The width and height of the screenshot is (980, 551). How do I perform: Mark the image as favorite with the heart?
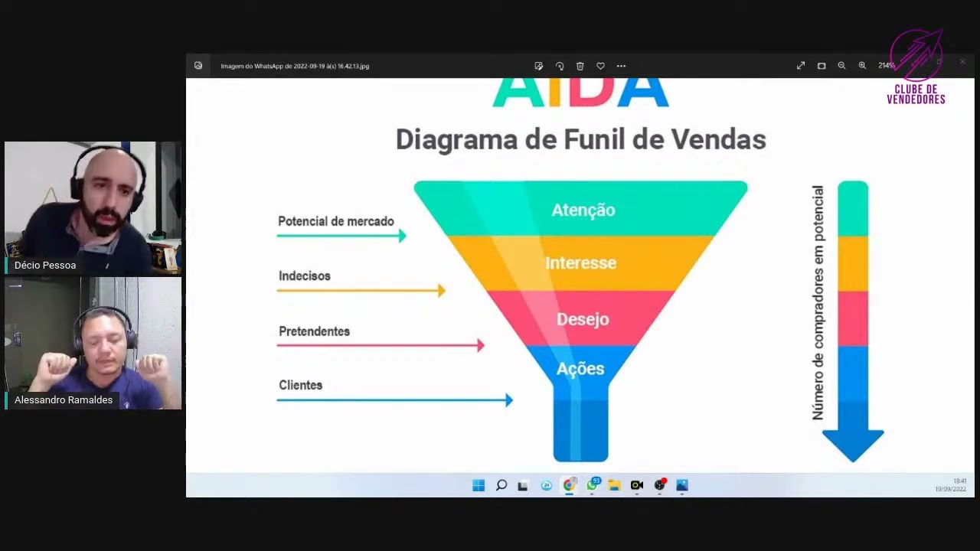(x=601, y=66)
